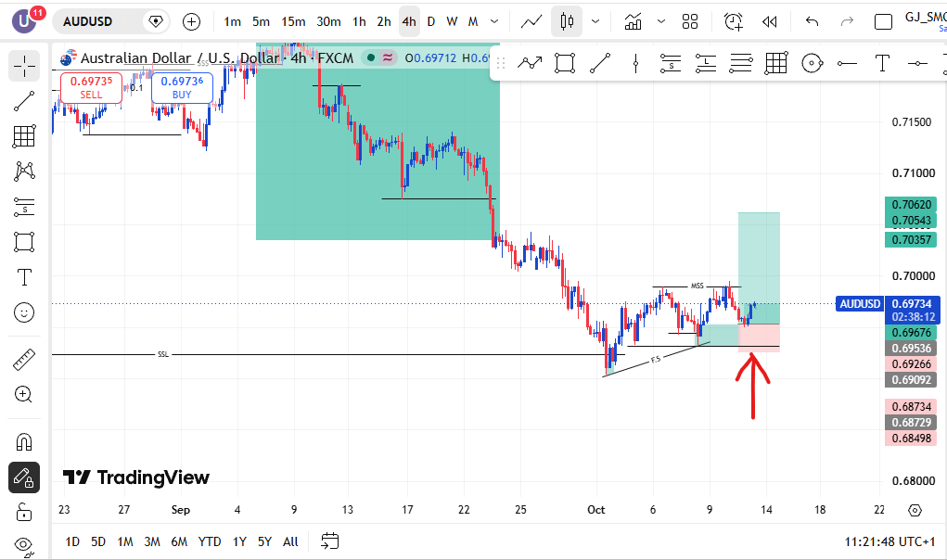Toggle lock all drawing tools

tap(24, 513)
